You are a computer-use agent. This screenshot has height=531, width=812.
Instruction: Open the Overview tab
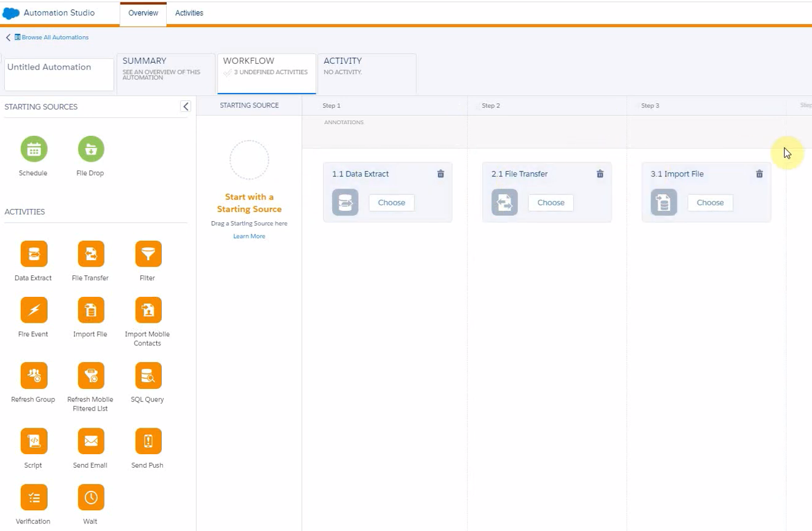click(x=143, y=14)
